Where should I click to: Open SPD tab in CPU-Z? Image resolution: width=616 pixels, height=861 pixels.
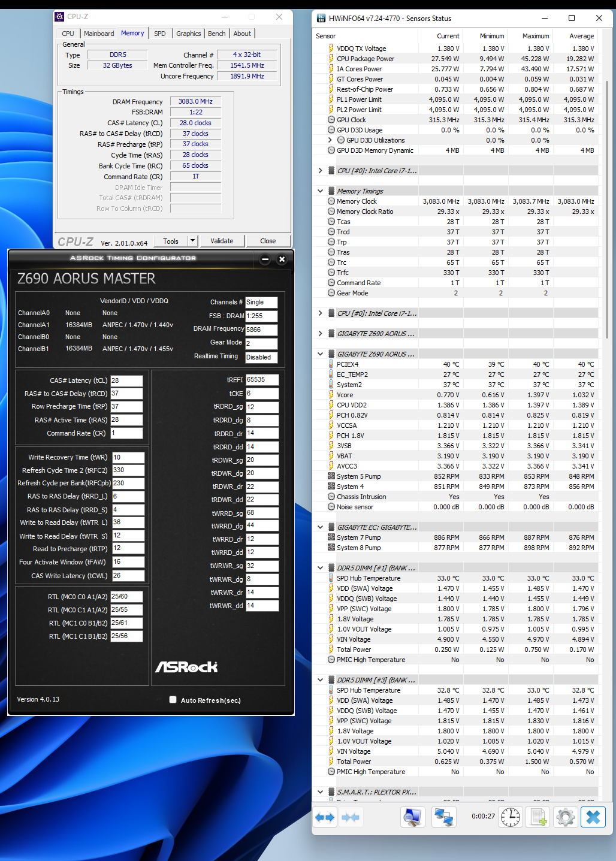pyautogui.click(x=160, y=34)
